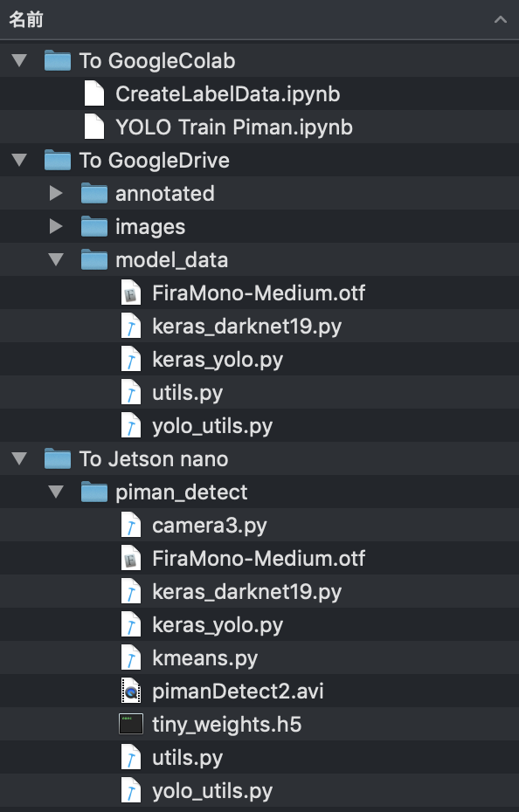Expand the annotated folder disclosure triangle
Screen dimensions: 519x812
(56, 193)
